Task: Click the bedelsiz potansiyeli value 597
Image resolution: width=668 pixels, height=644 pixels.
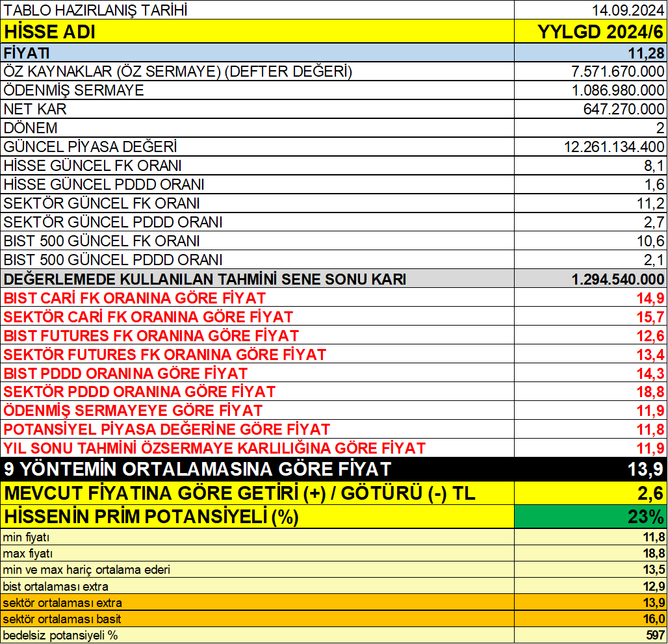Action: [x=656, y=636]
